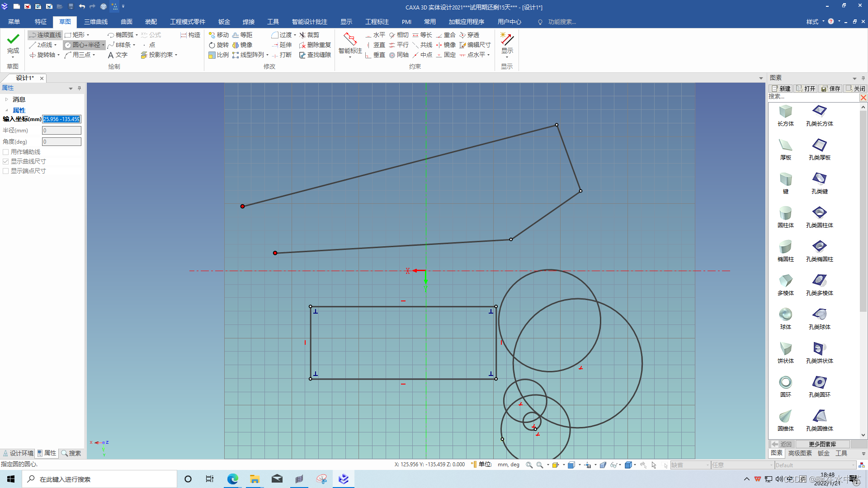Enable the 用作辅助线 checkbox
The height and width of the screenshot is (488, 868).
pos(6,152)
